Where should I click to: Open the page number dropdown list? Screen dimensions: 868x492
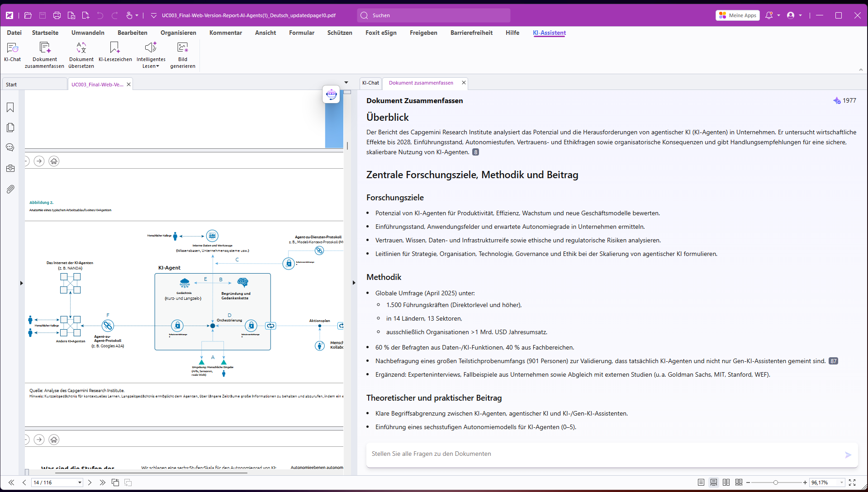pos(80,483)
